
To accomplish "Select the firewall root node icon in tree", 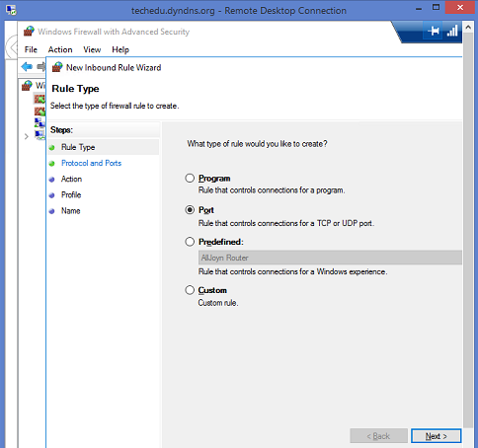I will (x=27, y=86).
